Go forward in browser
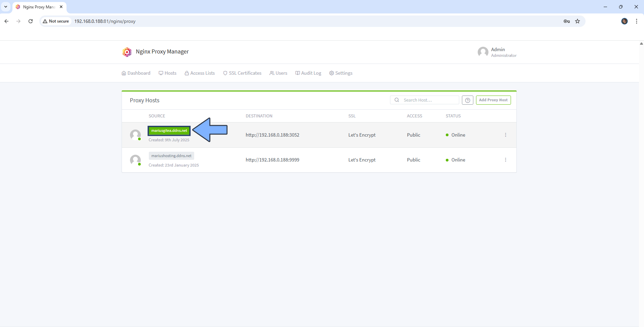This screenshot has width=644, height=327. tap(18, 21)
